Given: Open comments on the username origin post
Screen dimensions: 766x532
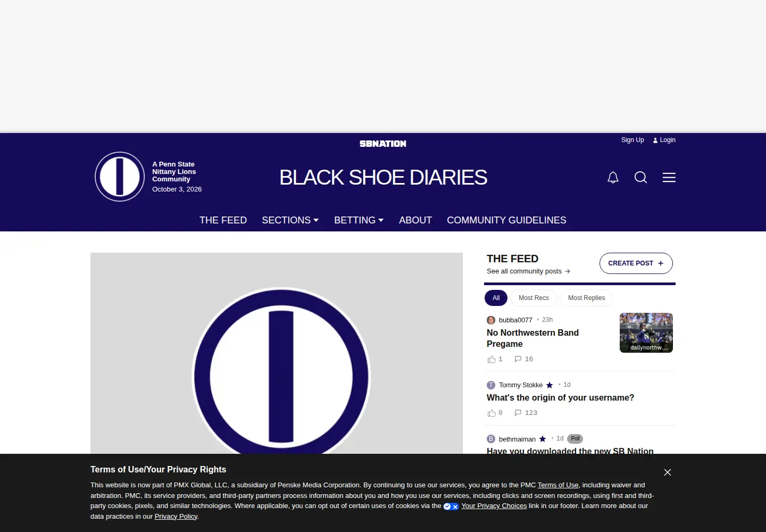Looking at the screenshot, I should pos(526,413).
